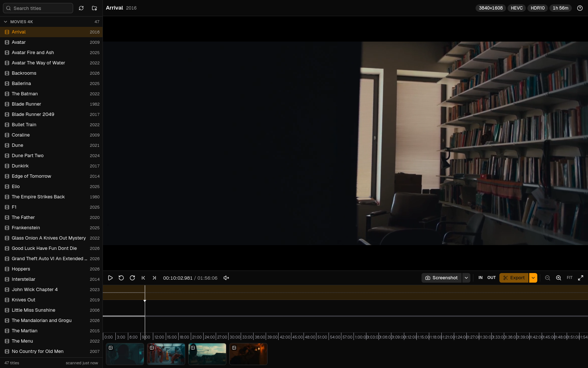Click the 00:10:02.981 timecode
588x368 pixels.
coord(178,278)
